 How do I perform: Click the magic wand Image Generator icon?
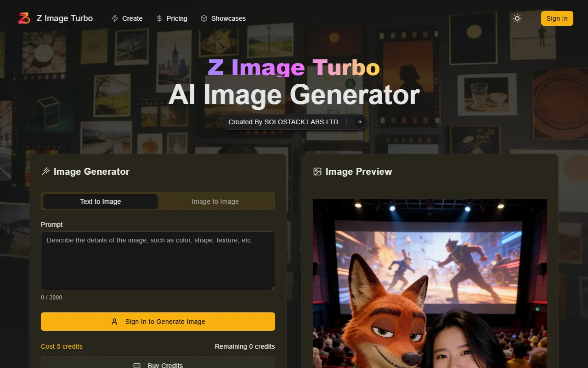pos(45,172)
